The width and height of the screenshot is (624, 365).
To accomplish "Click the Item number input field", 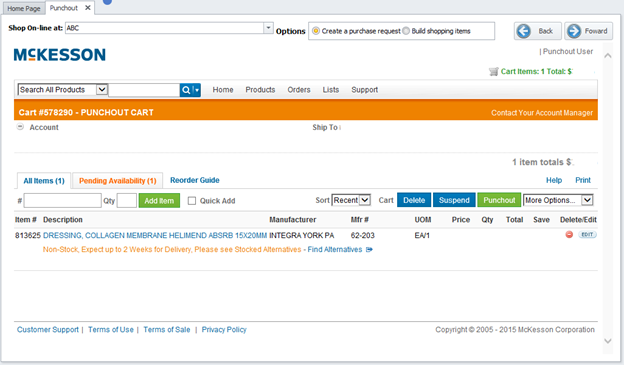I will pyautogui.click(x=62, y=201).
